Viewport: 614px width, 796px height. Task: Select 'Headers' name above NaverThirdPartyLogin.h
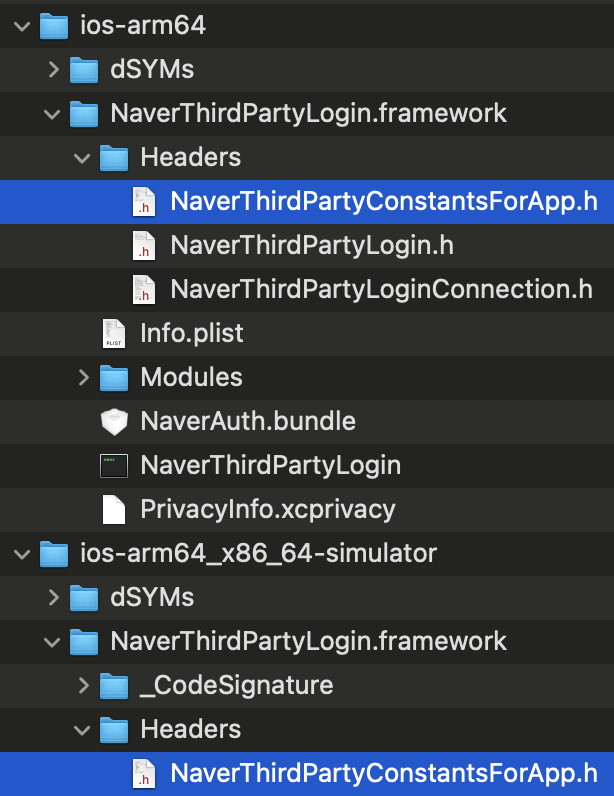(x=190, y=157)
